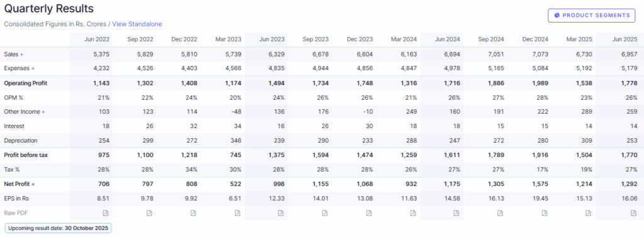This screenshot has width=644, height=238.
Task: Click Other Income value 289
Action: (x=587, y=112)
